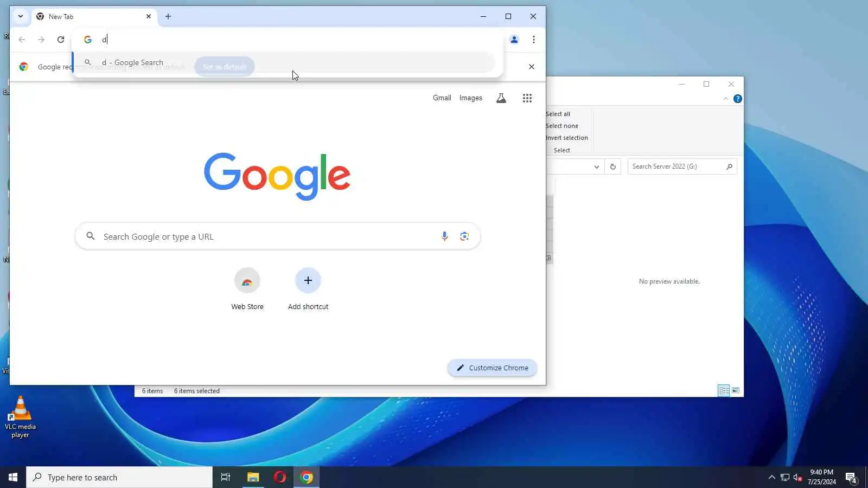Click Select none in File Explorer
868x488 pixels.
click(562, 126)
